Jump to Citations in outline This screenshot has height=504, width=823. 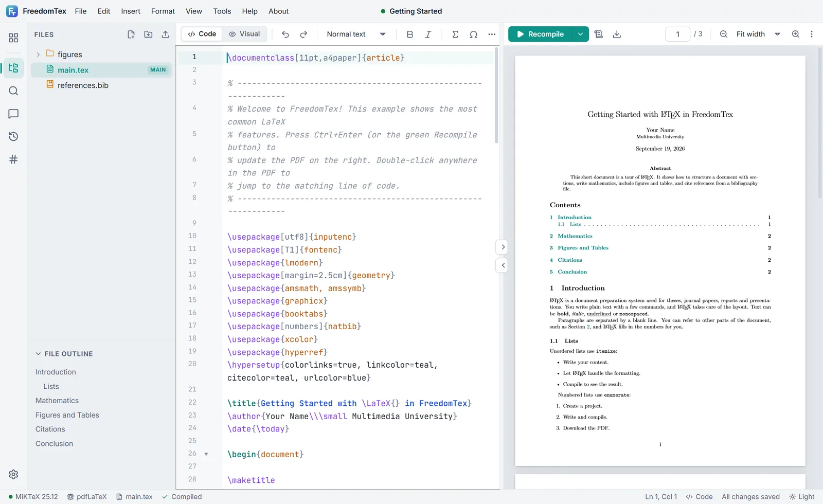point(50,429)
